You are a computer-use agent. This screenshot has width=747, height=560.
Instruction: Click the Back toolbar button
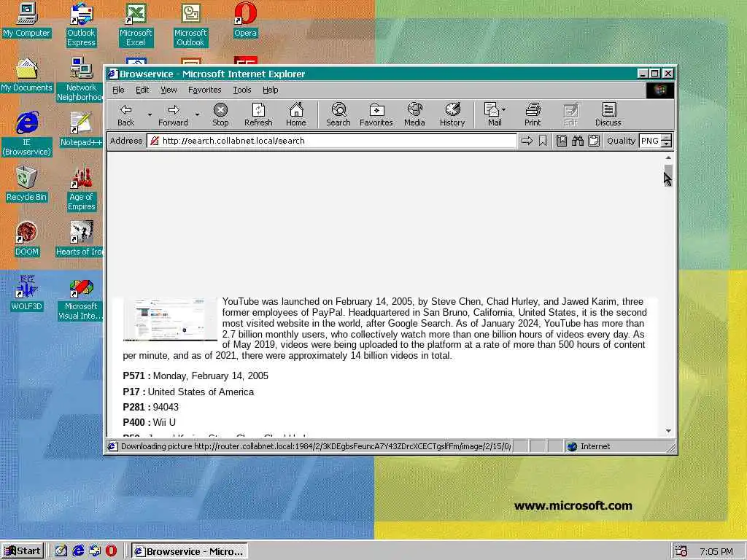125,114
